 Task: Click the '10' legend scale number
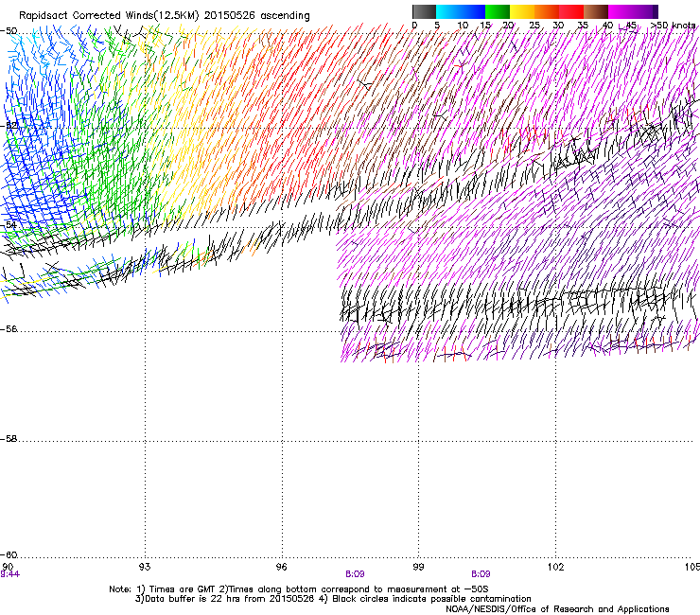tap(463, 26)
